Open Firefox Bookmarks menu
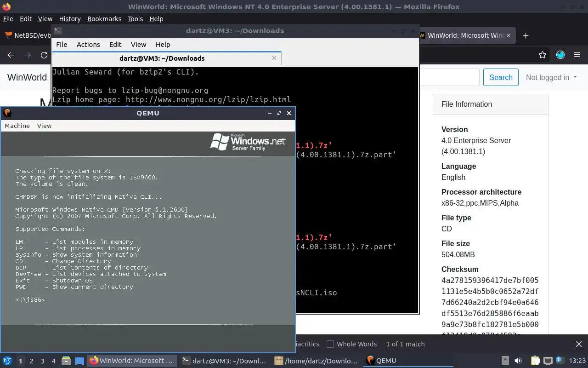588x368 pixels. pyautogui.click(x=104, y=19)
